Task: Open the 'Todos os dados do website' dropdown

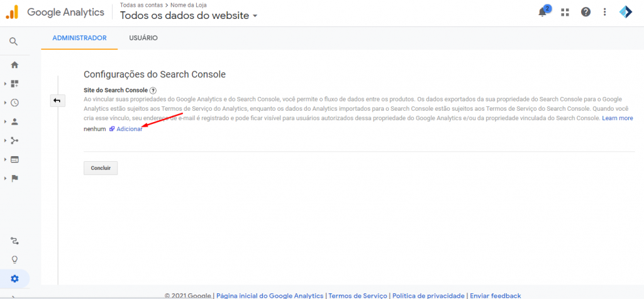Action: [189, 16]
